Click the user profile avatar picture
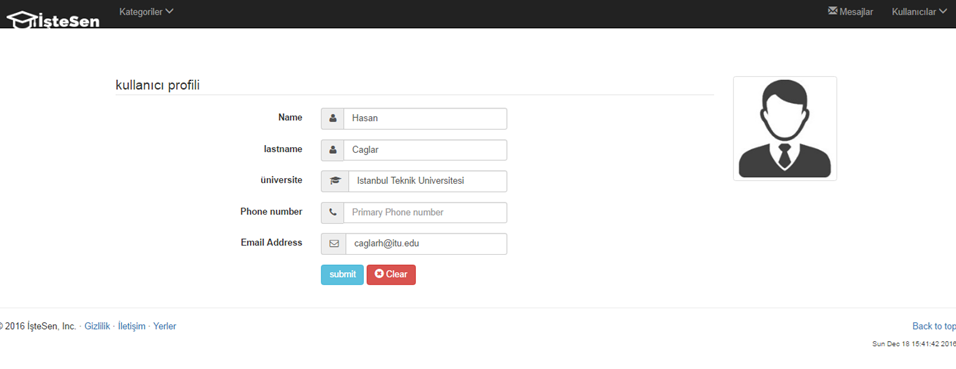The image size is (956, 369). 785,128
